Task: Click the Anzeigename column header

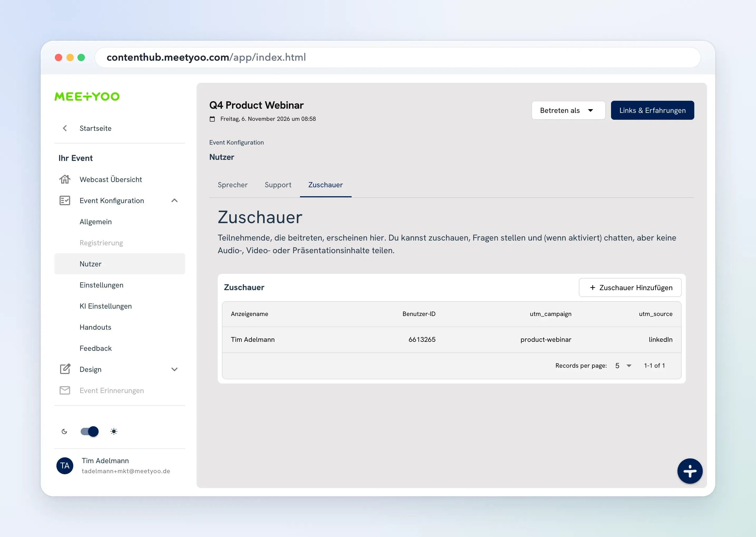Action: (249, 314)
